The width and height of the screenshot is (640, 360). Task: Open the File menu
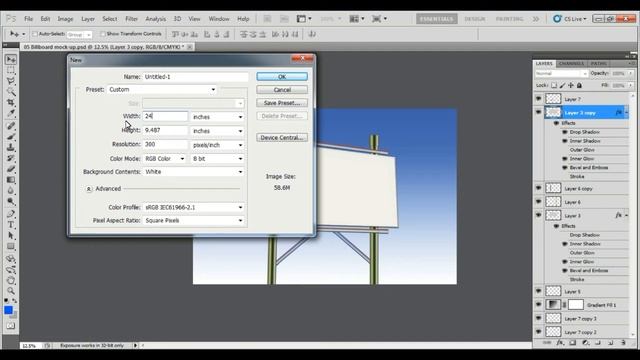(28, 19)
